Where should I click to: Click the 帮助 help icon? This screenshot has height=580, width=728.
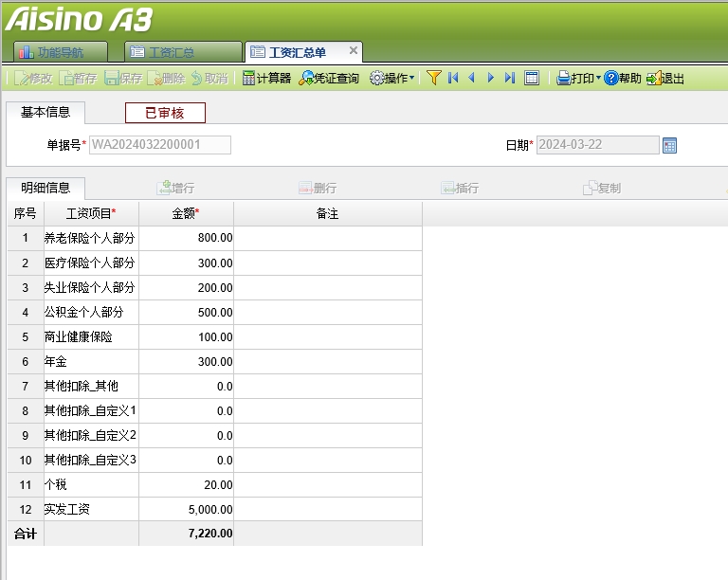(x=623, y=79)
